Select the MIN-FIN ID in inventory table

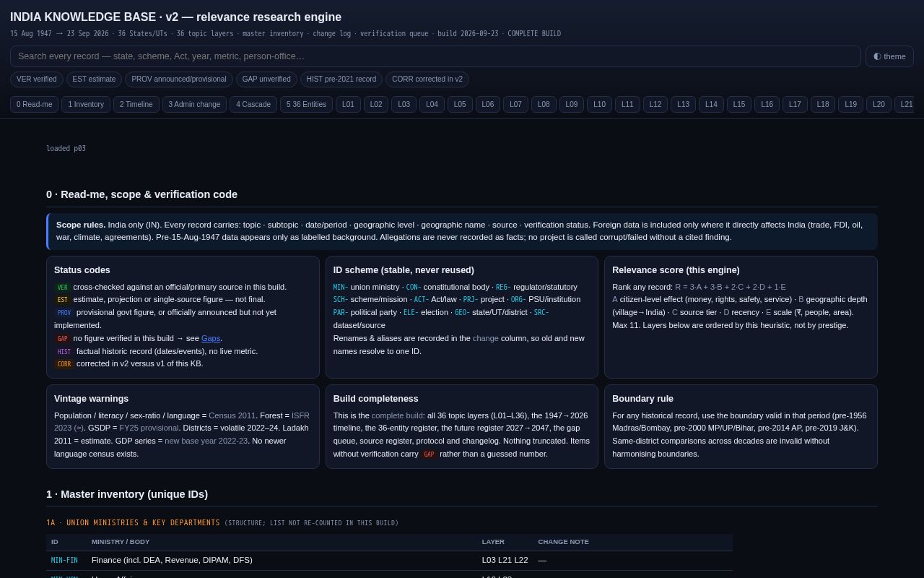[64, 561]
